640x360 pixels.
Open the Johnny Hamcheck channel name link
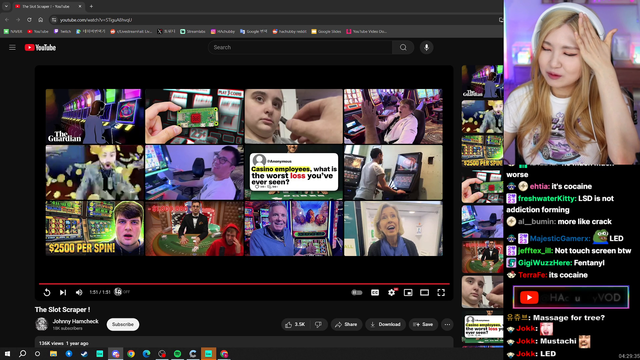point(76,321)
